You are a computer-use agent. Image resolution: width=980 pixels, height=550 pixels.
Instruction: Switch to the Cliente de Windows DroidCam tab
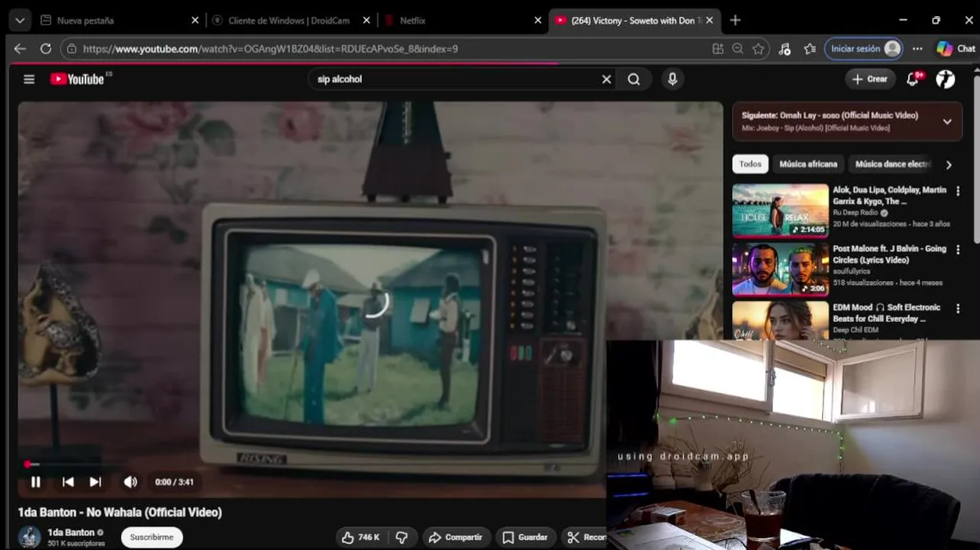point(290,21)
